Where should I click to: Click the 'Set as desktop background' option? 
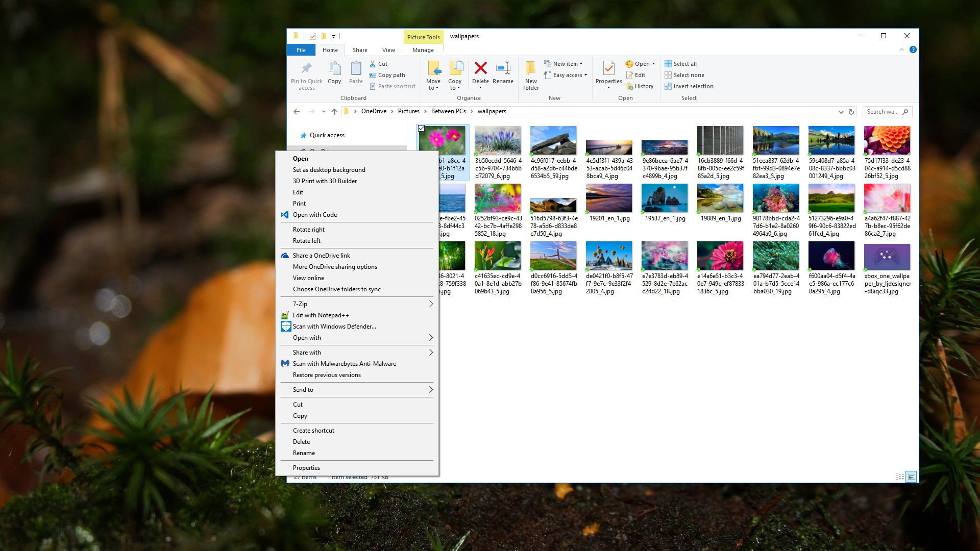[x=329, y=169]
